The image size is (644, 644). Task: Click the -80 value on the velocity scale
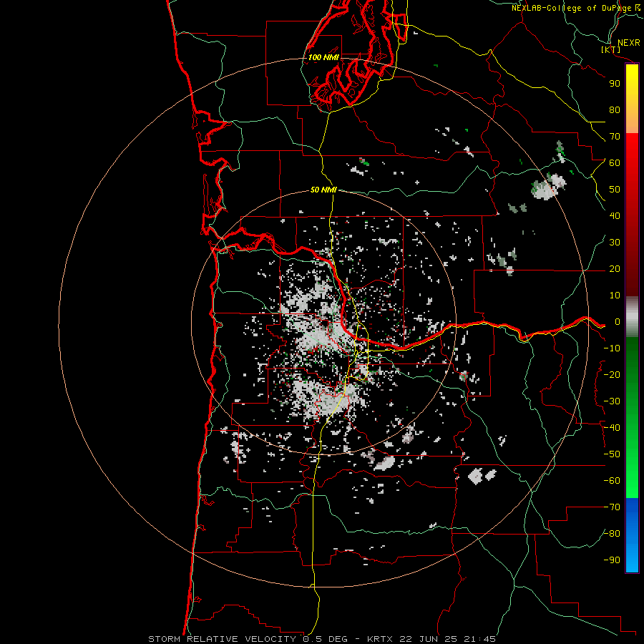612,534
